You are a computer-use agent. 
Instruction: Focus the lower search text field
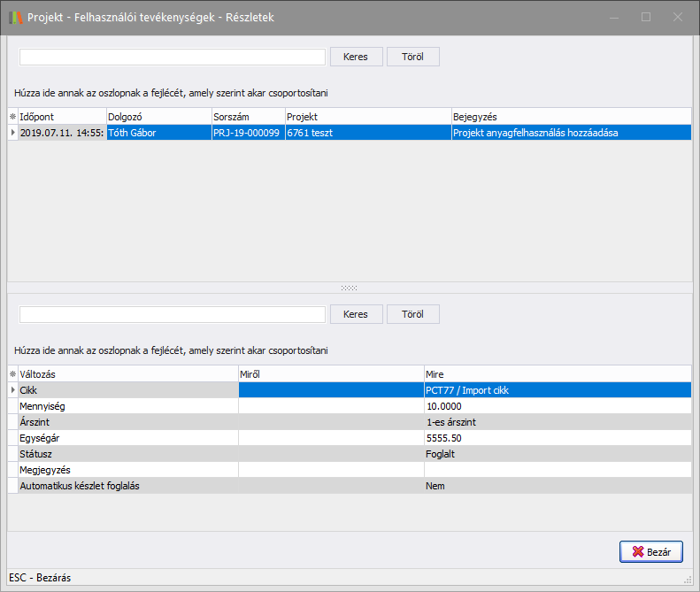(173, 314)
